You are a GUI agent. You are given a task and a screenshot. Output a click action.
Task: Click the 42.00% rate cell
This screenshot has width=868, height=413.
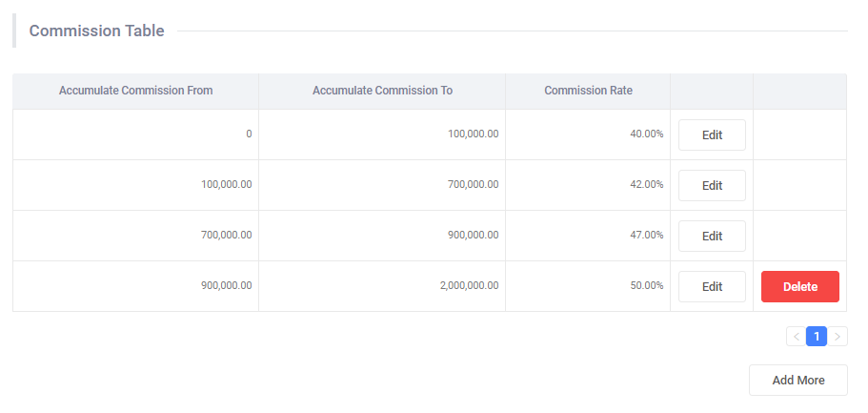click(x=646, y=185)
